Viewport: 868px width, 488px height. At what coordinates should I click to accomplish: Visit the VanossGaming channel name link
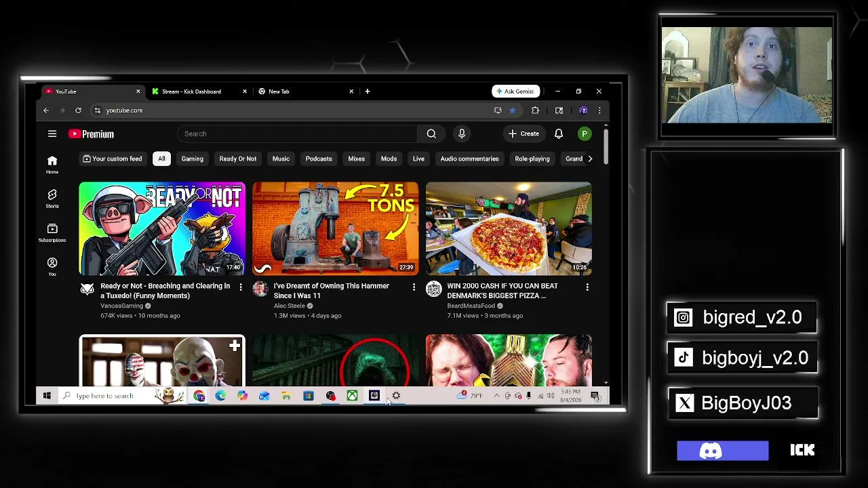tap(122, 306)
